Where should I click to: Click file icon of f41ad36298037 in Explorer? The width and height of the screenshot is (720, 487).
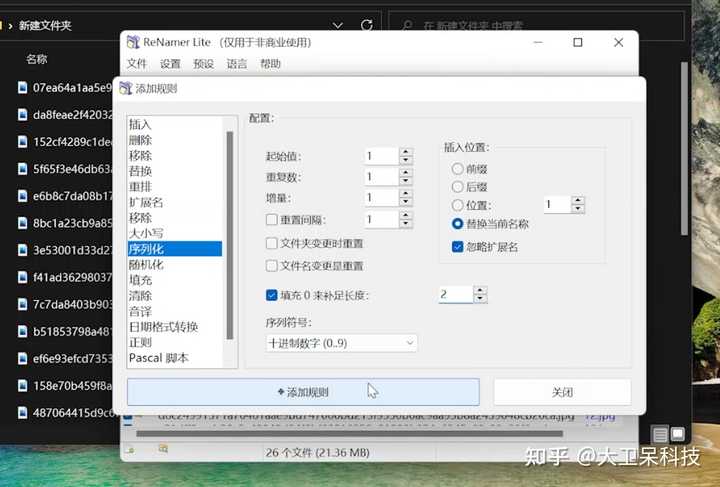[x=22, y=277]
